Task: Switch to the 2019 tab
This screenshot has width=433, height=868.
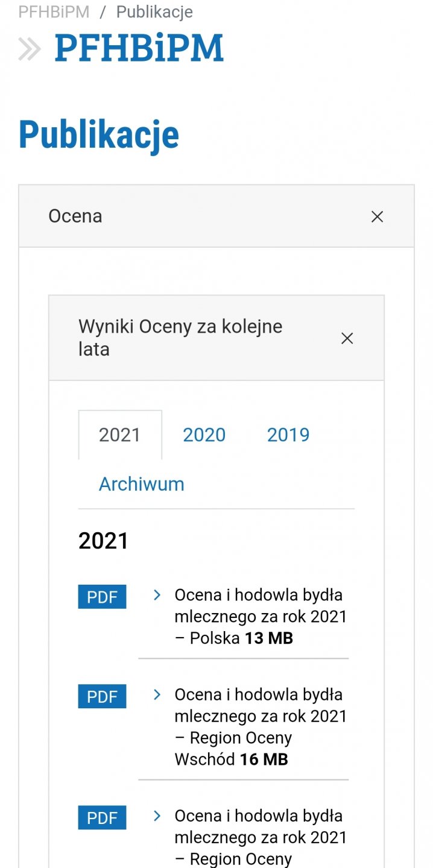Action: click(288, 435)
